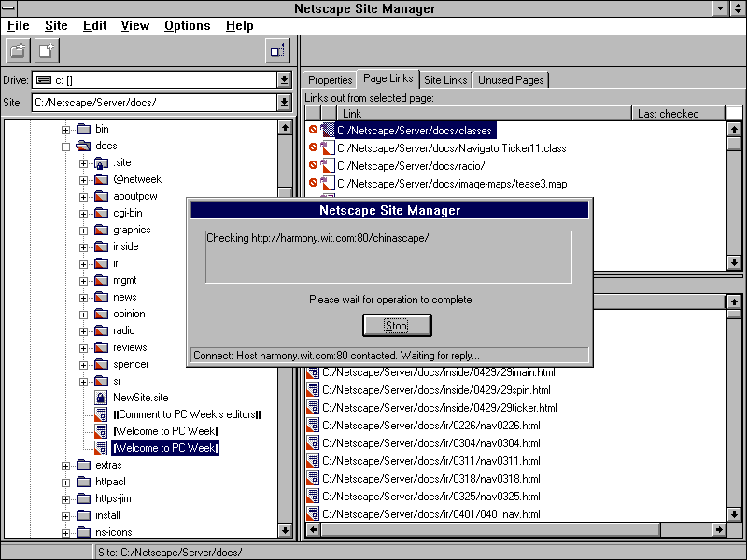Click page icon of Comment to PC Week's editors
The height and width of the screenshot is (560, 747).
pos(101,414)
